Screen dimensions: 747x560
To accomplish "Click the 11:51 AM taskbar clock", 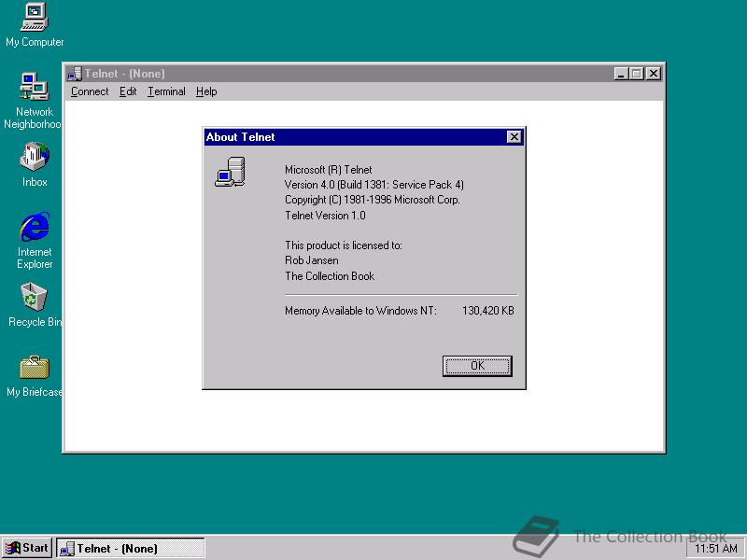I will pyautogui.click(x=715, y=549).
